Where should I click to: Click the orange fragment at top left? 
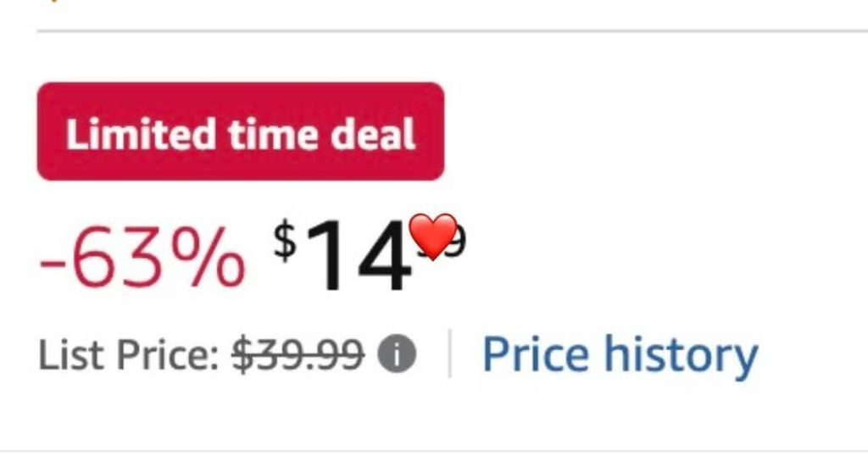coord(56,1)
